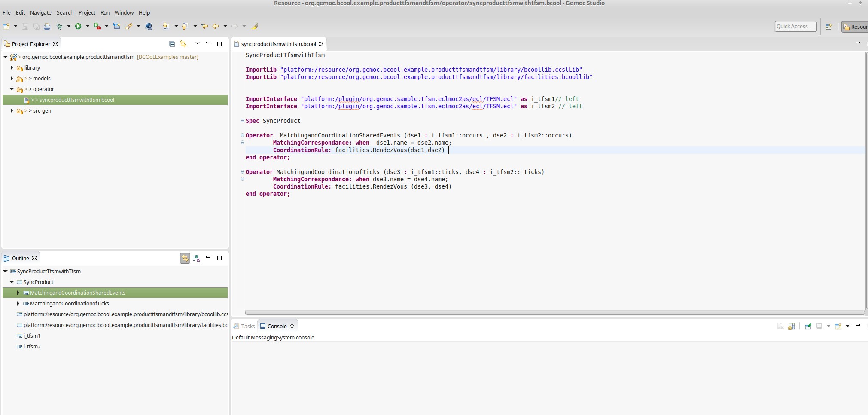Start the Debug bug icon

tap(60, 26)
